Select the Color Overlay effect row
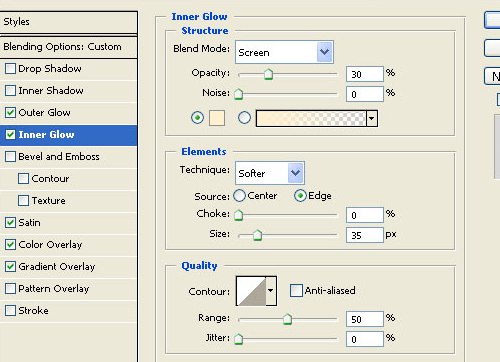Screen dimensions: 500x362 68,245
